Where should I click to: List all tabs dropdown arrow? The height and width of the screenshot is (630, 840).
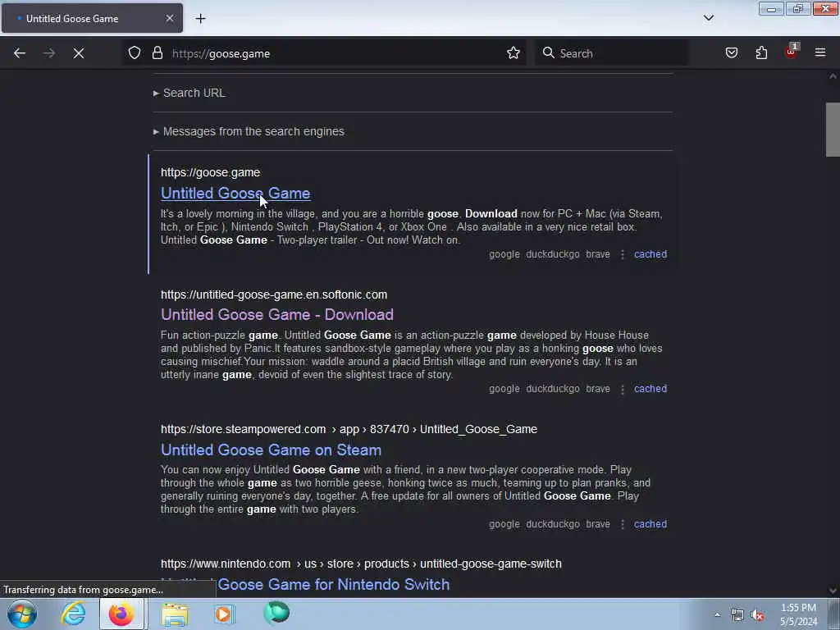click(708, 18)
